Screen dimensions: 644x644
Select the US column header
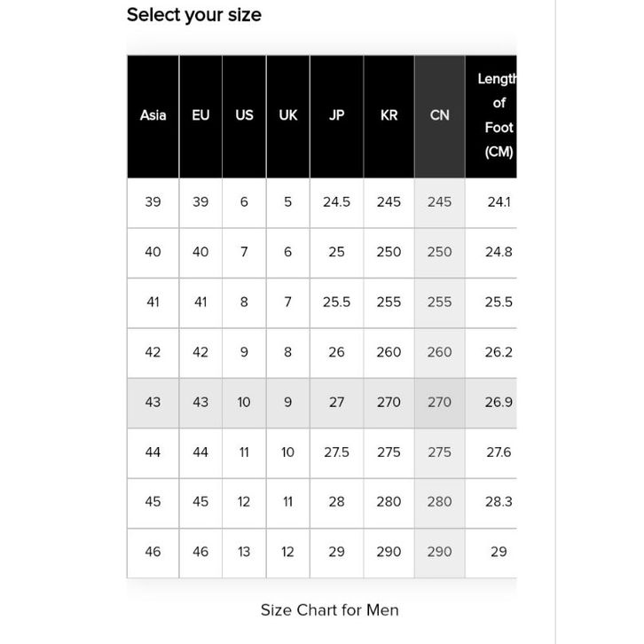244,115
